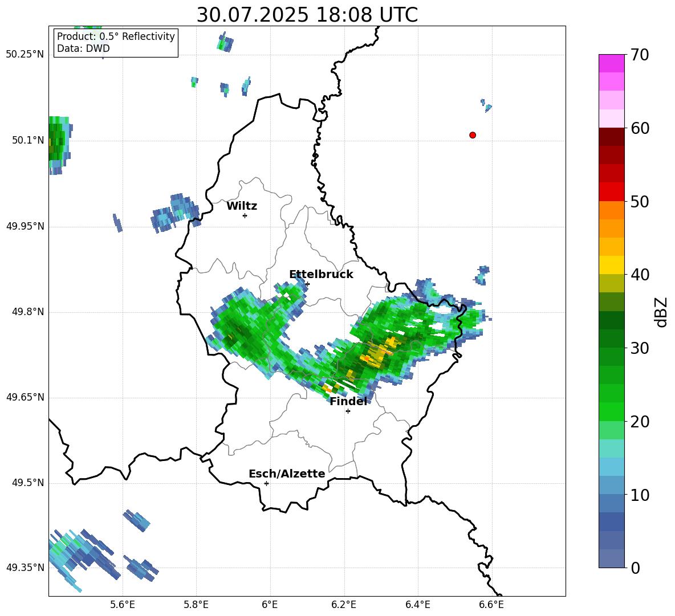The image size is (675, 616).
Task: Click the 5.6°E longitude label
Action: coord(123,605)
